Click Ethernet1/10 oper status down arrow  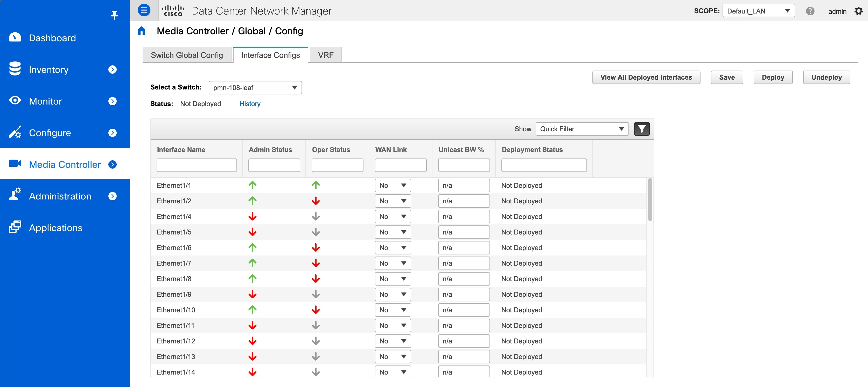coord(316,310)
